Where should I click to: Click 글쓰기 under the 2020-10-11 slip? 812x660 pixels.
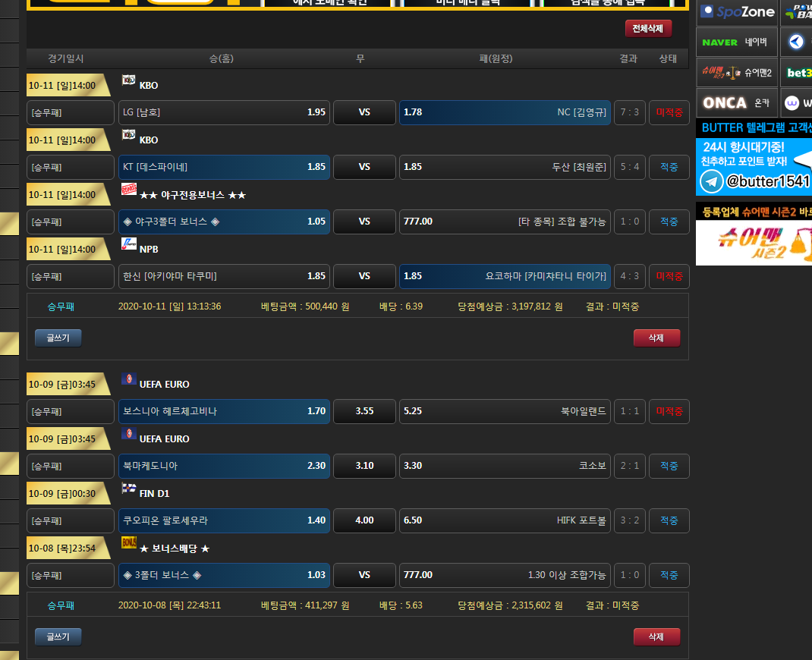[58, 338]
